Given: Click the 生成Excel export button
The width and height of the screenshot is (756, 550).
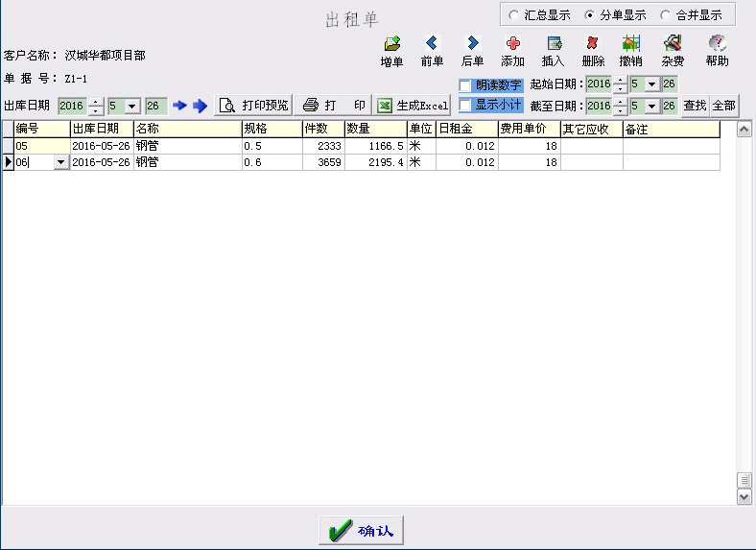Looking at the screenshot, I should 413,106.
